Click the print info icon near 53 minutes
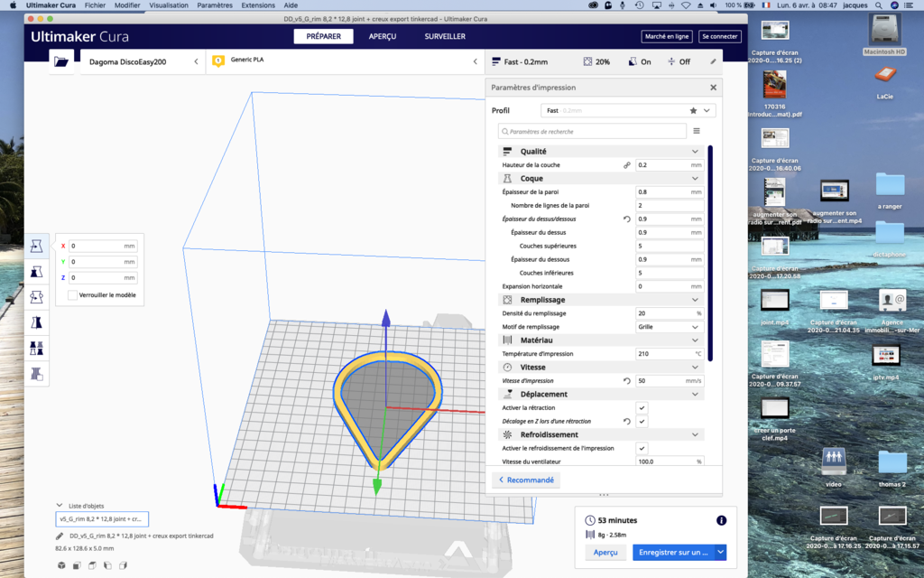924x578 pixels. click(721, 520)
